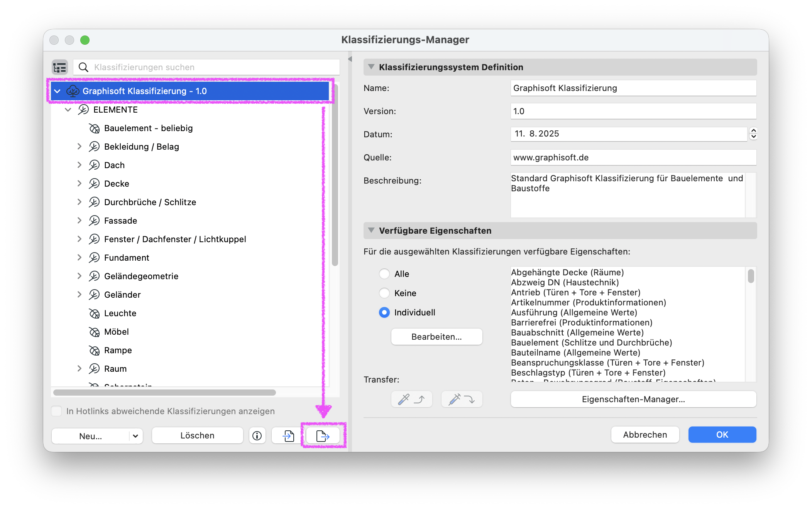Click the Datum field 11. 8. 2025
Viewport: 812px width, 509px height.
[x=629, y=134]
